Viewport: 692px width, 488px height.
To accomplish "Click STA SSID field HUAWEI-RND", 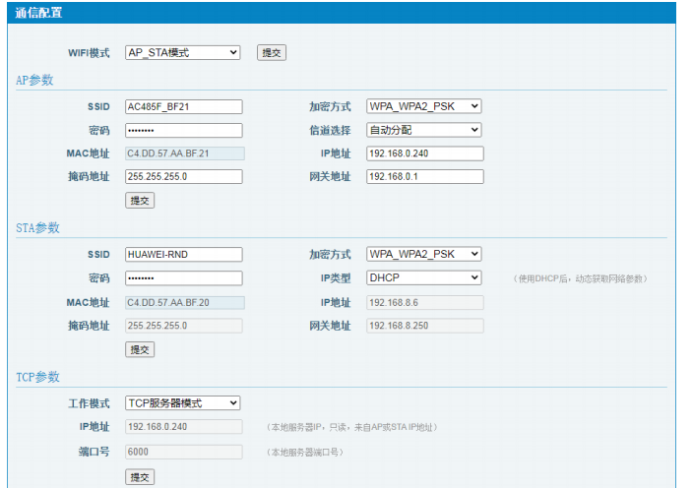I will coord(183,254).
